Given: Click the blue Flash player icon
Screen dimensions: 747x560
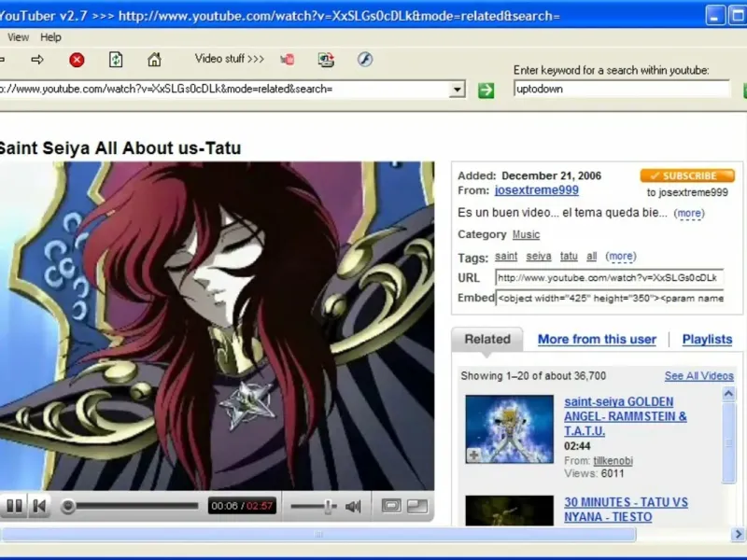Looking at the screenshot, I should coord(365,59).
